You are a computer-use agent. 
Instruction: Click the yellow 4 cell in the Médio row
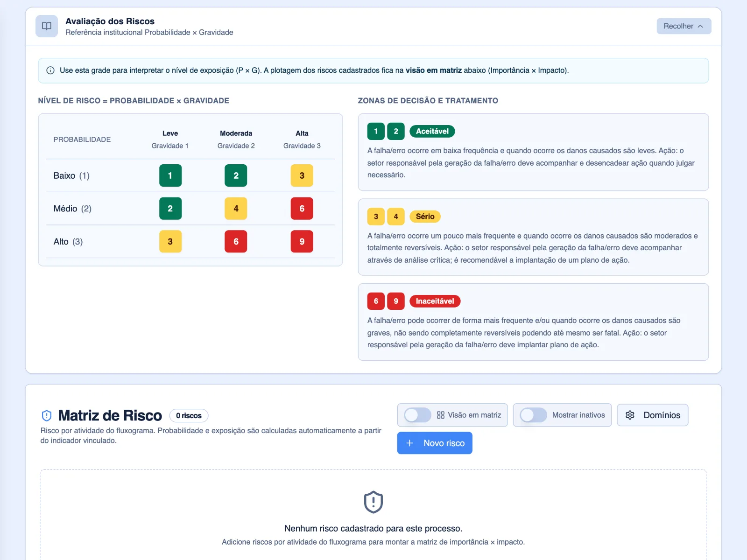coord(236,209)
